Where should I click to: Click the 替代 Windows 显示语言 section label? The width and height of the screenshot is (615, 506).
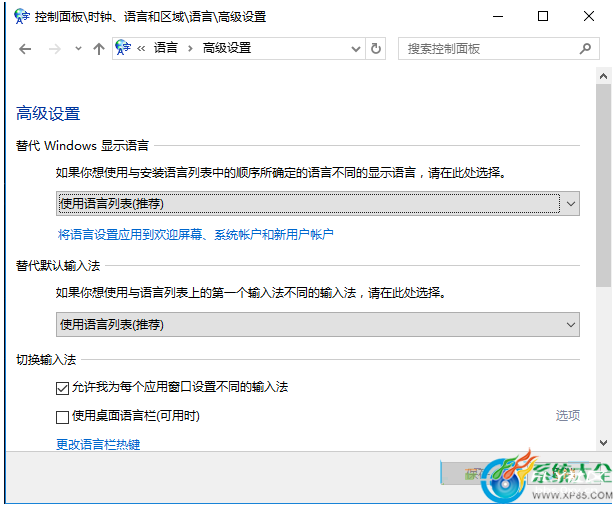click(82, 146)
